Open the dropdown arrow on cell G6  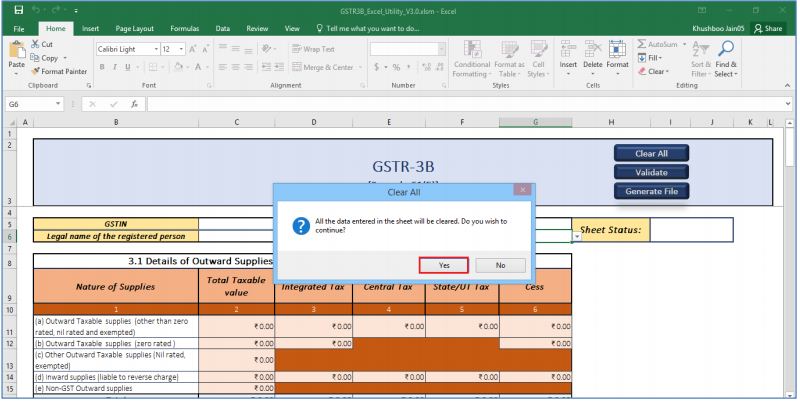[577, 237]
